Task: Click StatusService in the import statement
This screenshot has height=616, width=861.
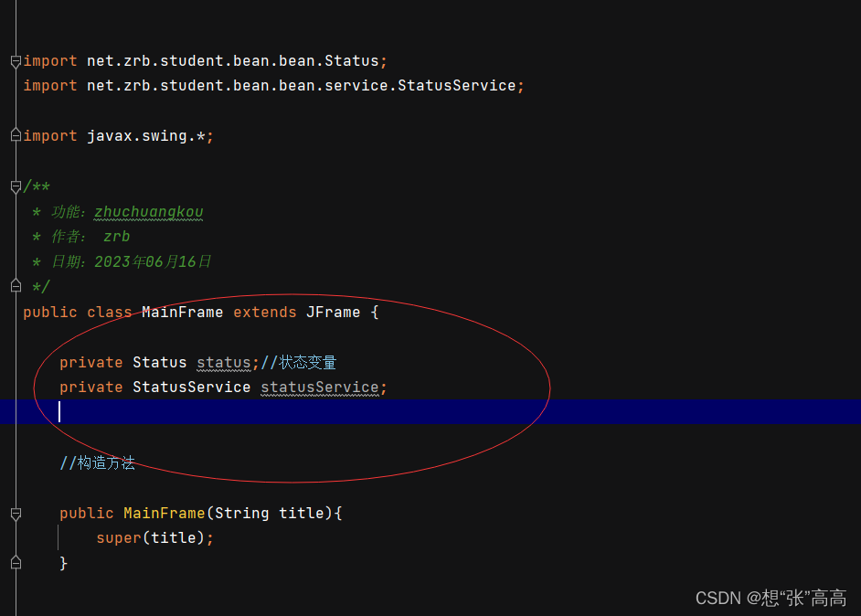Action: [456, 86]
